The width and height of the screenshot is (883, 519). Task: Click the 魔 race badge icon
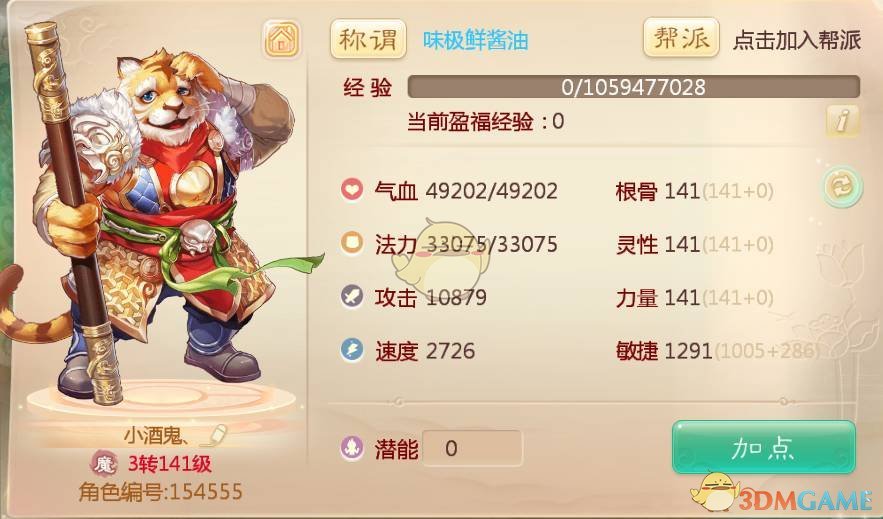[104, 464]
